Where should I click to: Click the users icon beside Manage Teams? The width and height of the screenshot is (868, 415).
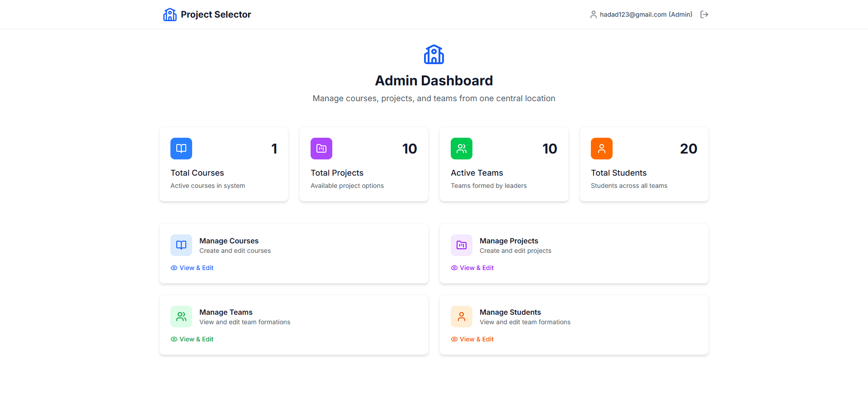click(x=181, y=316)
